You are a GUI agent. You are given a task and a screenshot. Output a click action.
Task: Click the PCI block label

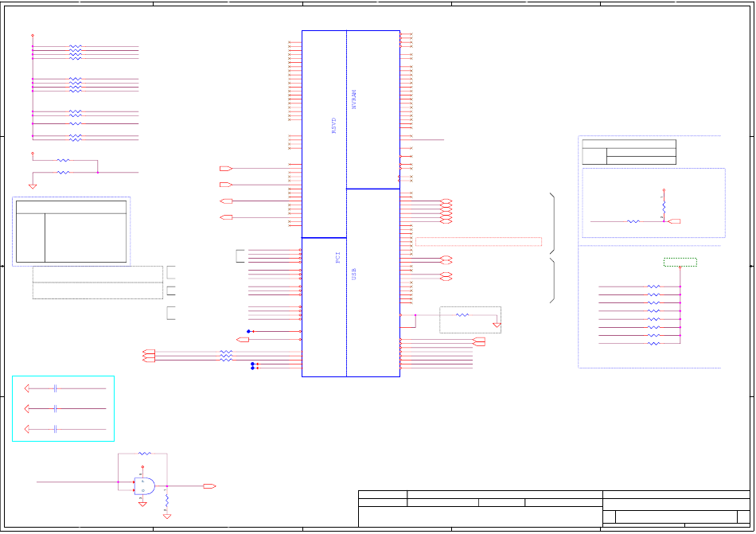337,257
